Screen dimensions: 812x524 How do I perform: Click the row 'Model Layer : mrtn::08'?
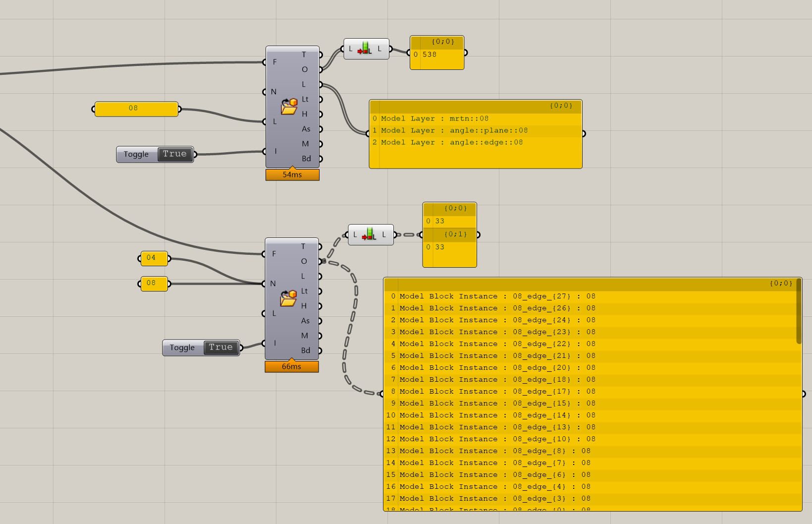click(x=476, y=119)
